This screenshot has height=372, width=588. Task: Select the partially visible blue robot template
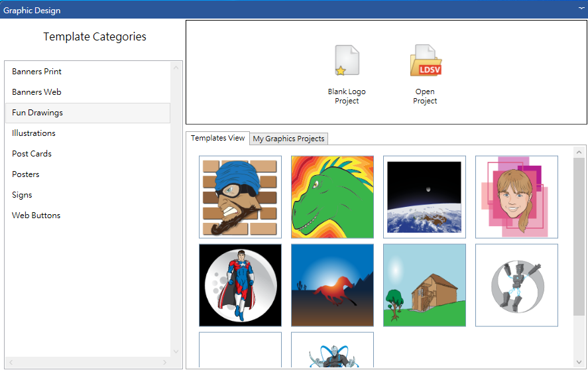(x=333, y=349)
